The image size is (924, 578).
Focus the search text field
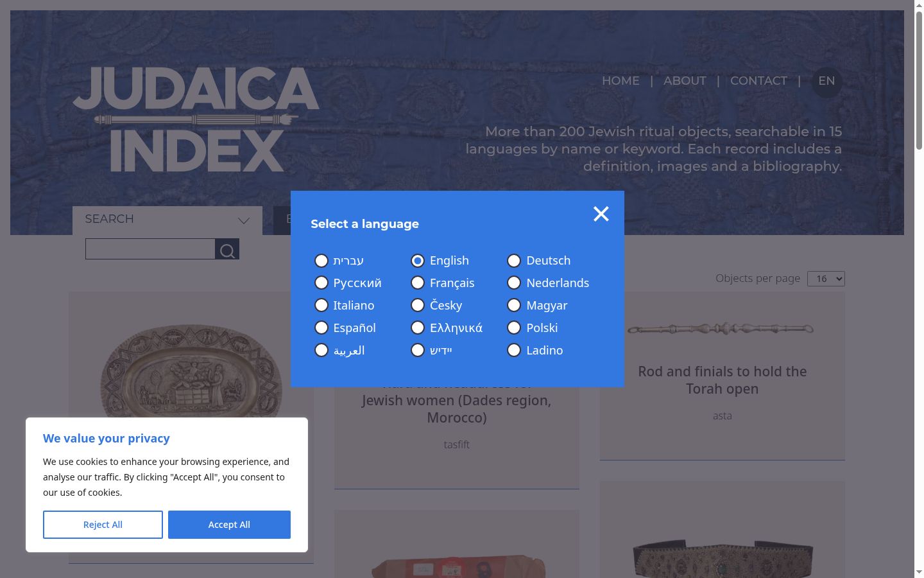coord(150,249)
